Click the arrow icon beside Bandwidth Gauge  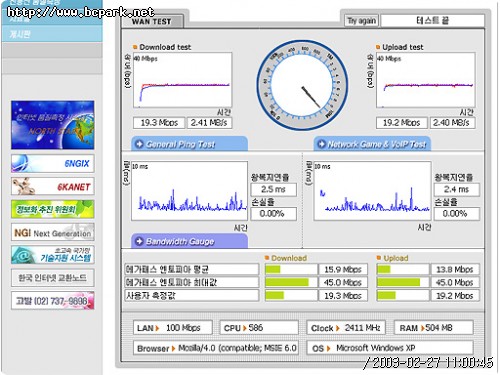[139, 241]
